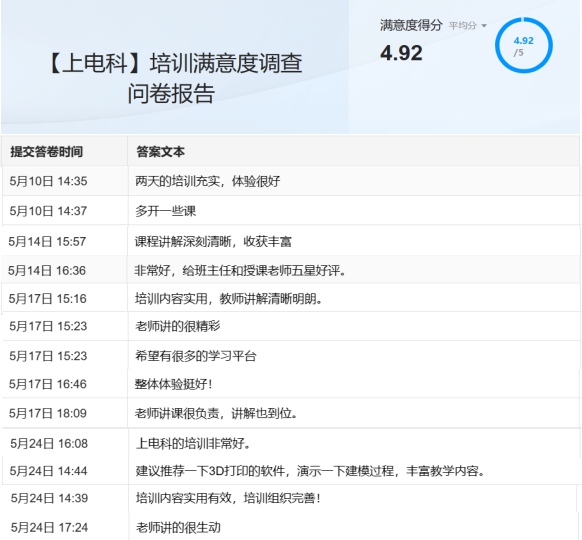The image size is (582, 540).
Task: Click the answer 培训内容实用有效，培训组织完善
Action: (x=228, y=498)
